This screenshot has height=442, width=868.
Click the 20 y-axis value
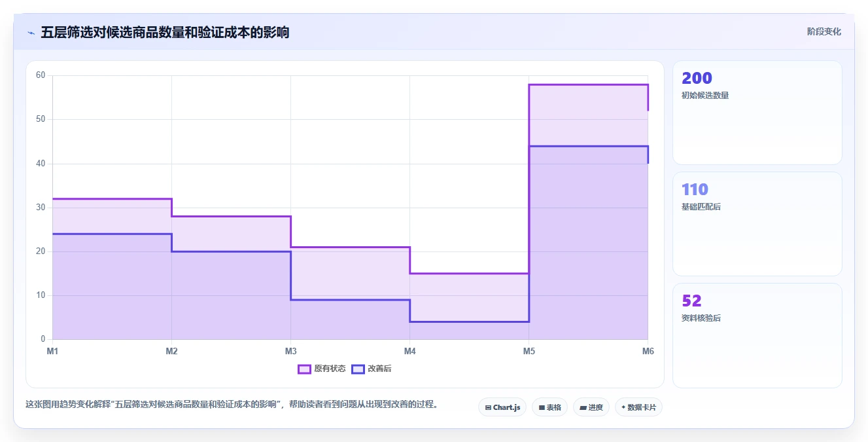click(x=41, y=251)
